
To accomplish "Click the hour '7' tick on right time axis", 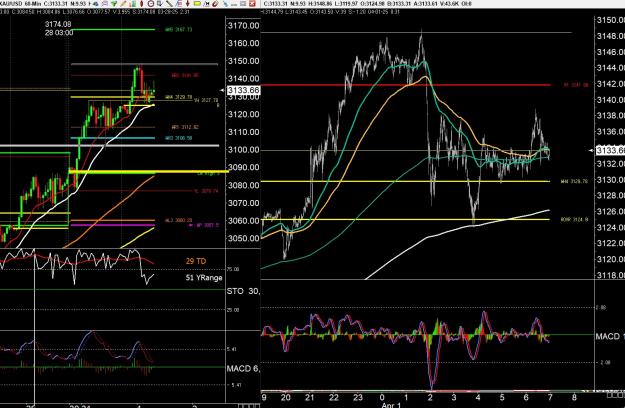I will coord(550,397).
